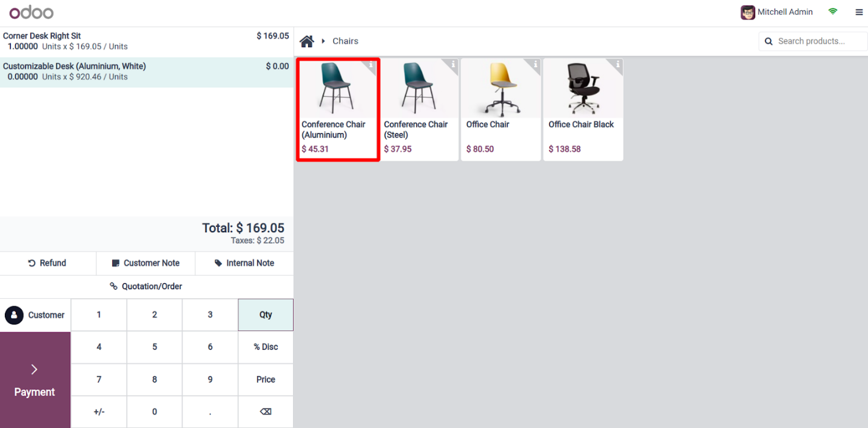Click the green Wi-Fi sync status icon
The height and width of the screenshot is (428, 868).
click(833, 12)
